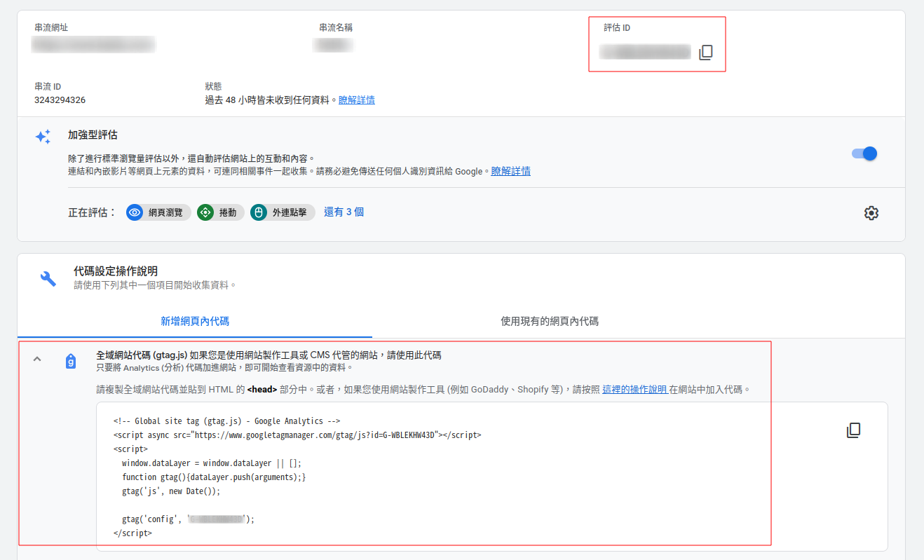Click the 串流網址 label
This screenshot has width=924, height=560.
point(51,27)
